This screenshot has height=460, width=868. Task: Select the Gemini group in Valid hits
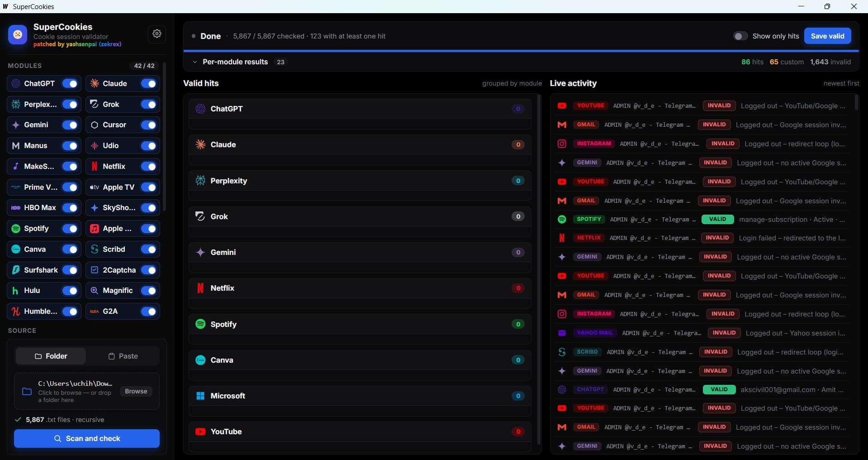click(360, 252)
